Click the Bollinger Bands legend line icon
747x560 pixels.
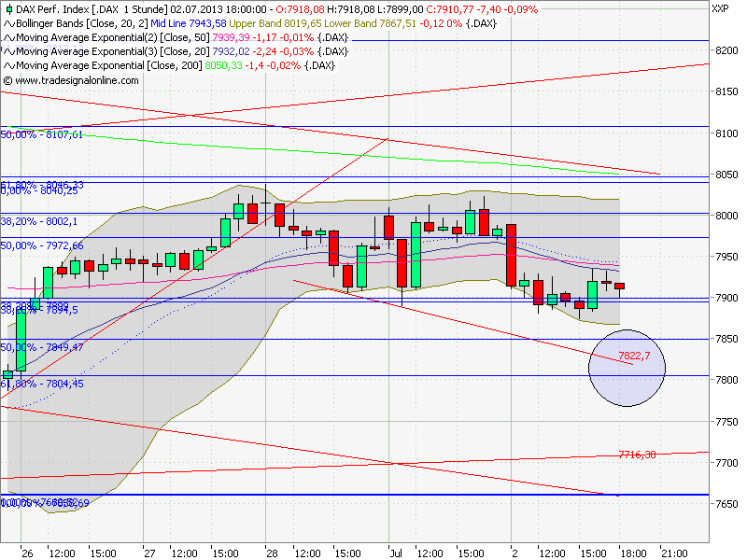9,24
